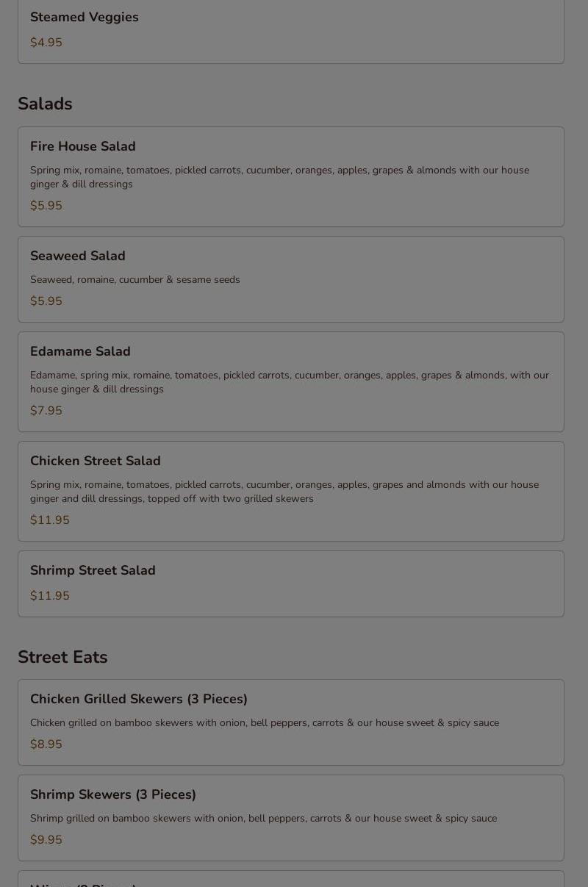Open Shrimp Skewers (3 Pieces) item
Image resolution: width=588 pixels, height=887 pixels.
coord(113,794)
